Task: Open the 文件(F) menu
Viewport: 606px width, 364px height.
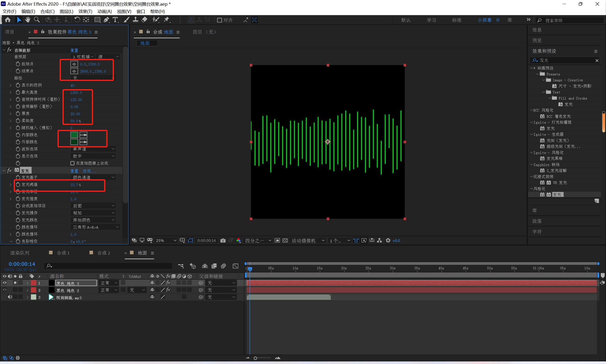Action: 9,12
